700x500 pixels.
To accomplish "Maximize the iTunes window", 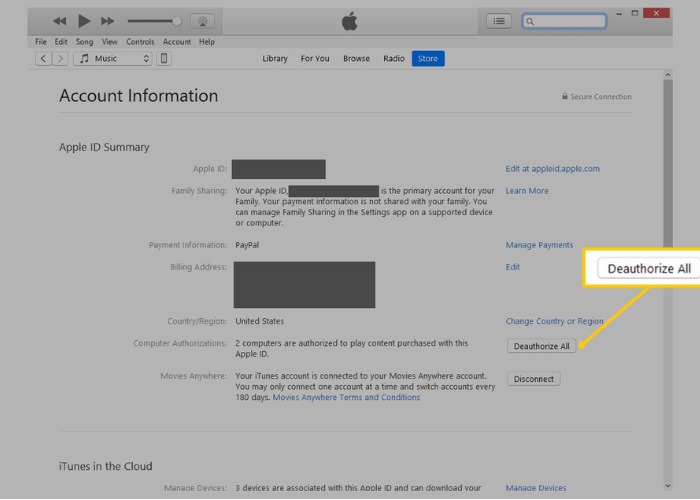I will pyautogui.click(x=634, y=13).
